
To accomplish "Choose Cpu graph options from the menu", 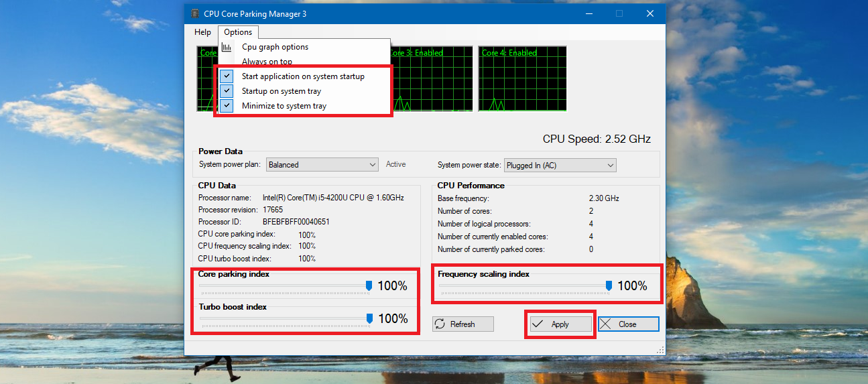I will pyautogui.click(x=275, y=47).
